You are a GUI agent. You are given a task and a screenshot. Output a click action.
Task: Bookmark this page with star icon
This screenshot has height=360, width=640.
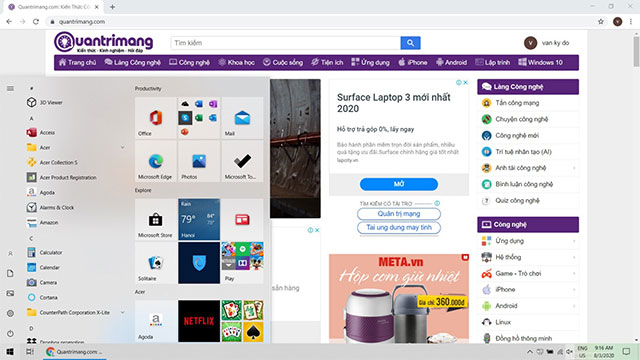pos(600,22)
